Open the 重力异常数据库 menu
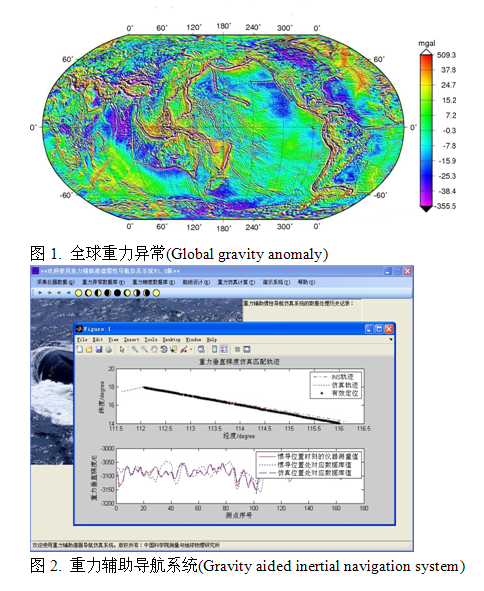 click(x=103, y=282)
